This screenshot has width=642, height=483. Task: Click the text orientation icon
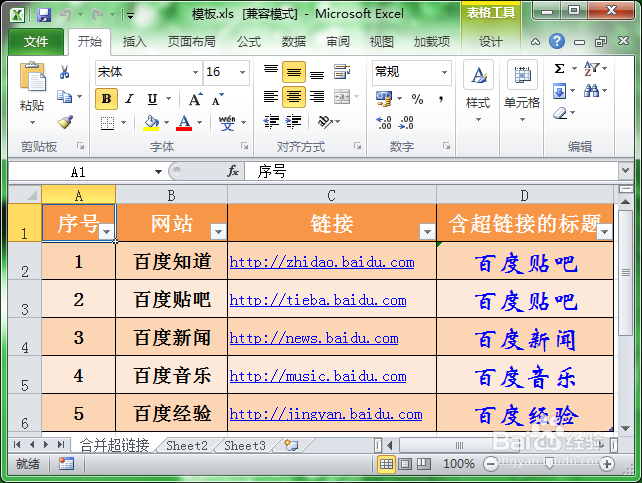[325, 122]
